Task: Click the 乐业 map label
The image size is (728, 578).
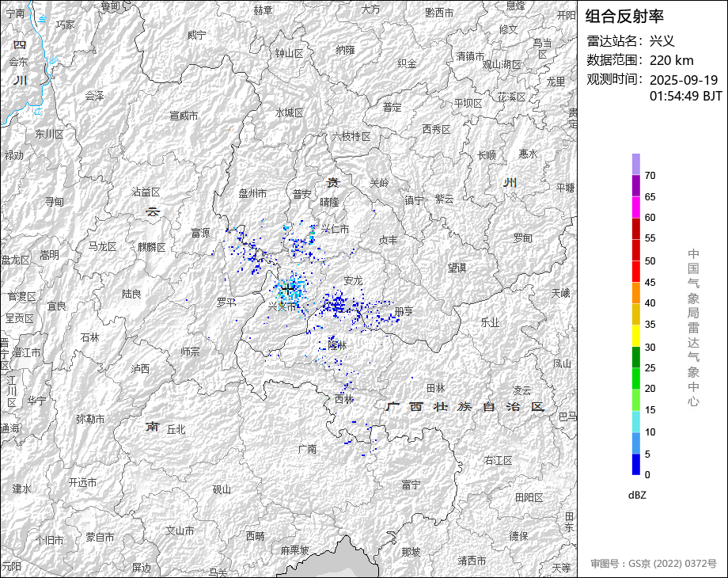Action: point(490,322)
